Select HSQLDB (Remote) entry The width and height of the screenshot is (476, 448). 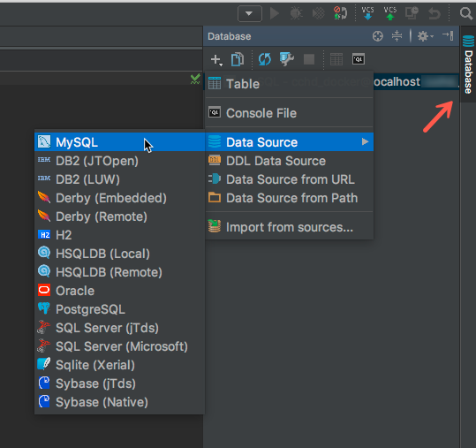(119, 272)
